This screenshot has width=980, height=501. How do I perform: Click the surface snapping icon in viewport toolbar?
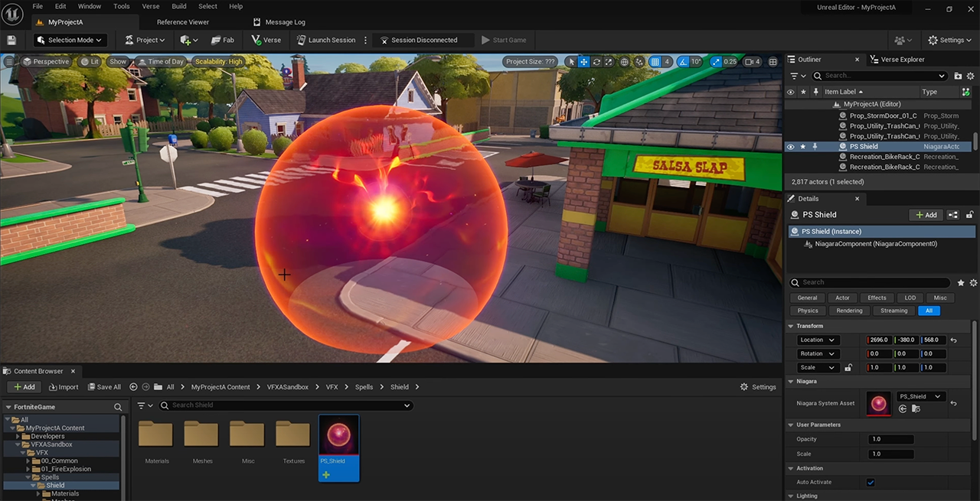tap(639, 62)
